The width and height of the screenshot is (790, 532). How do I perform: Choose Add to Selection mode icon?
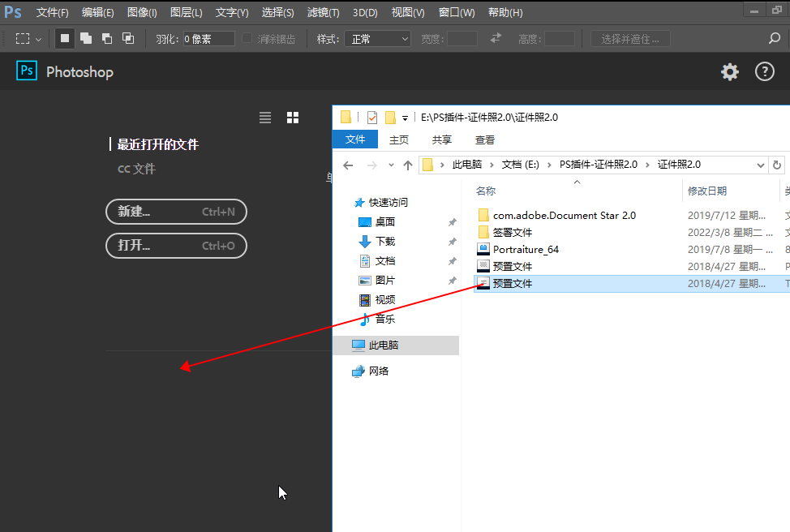tap(86, 38)
